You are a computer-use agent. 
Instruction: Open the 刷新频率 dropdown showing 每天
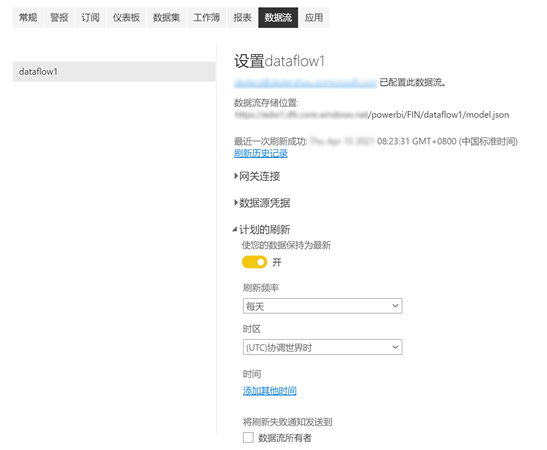pos(323,306)
